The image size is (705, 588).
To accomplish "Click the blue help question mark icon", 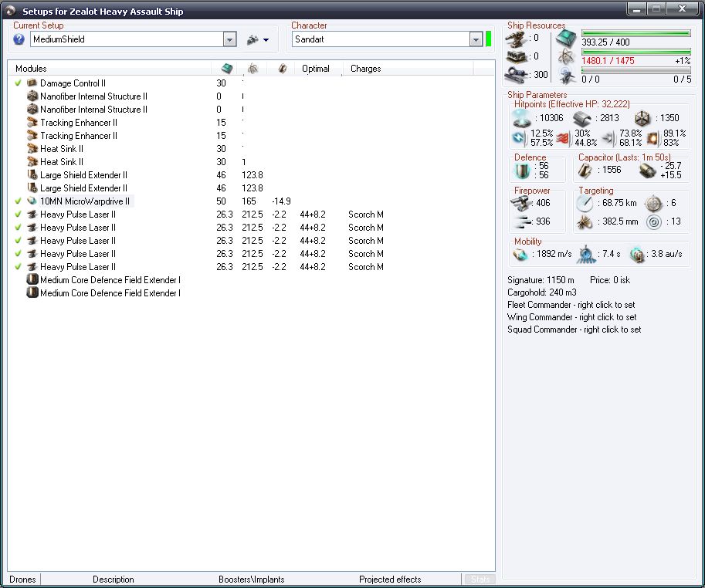I will 19,39.
